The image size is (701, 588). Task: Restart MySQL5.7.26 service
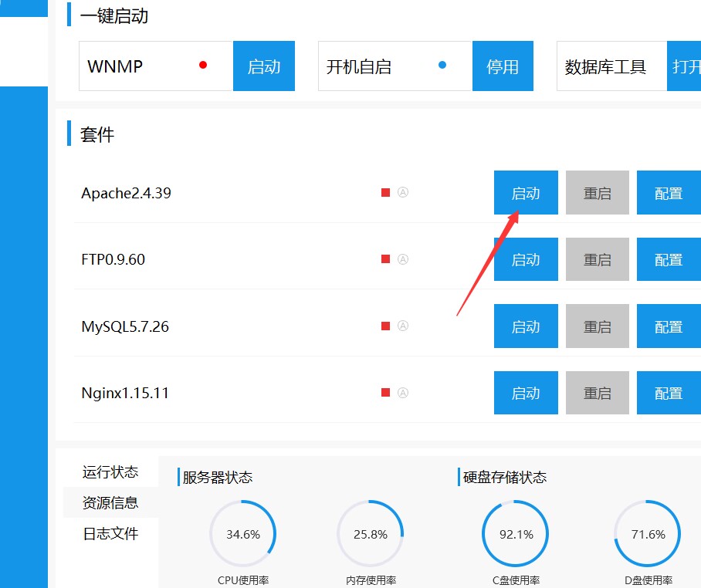(598, 326)
